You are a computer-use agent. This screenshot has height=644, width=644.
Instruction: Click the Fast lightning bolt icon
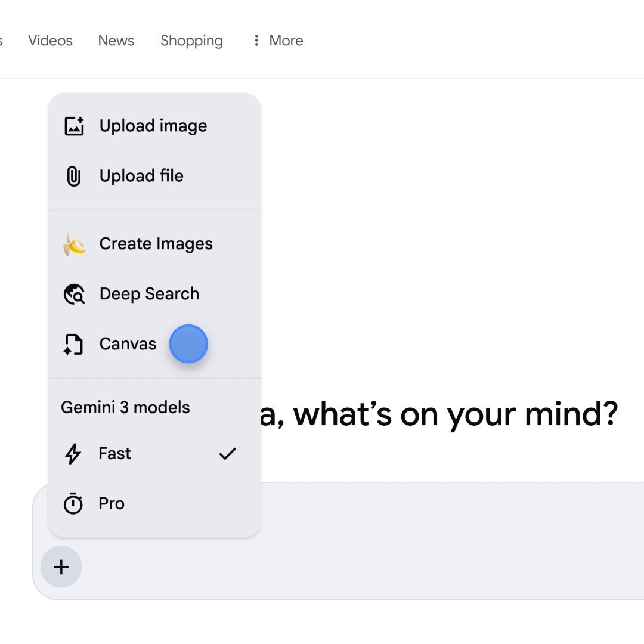point(73,454)
